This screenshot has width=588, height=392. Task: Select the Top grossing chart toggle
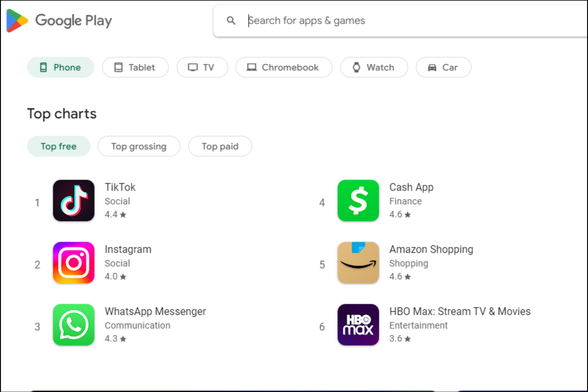point(139,146)
